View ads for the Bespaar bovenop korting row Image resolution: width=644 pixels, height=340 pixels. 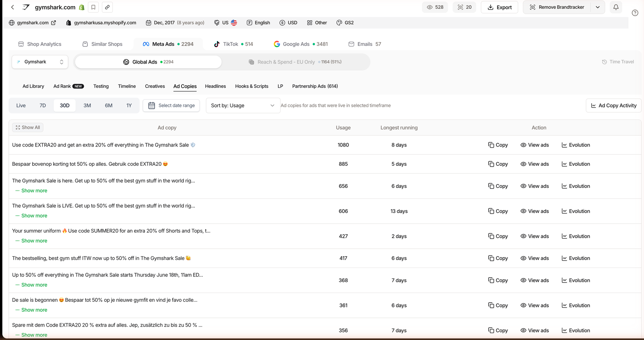click(x=535, y=164)
